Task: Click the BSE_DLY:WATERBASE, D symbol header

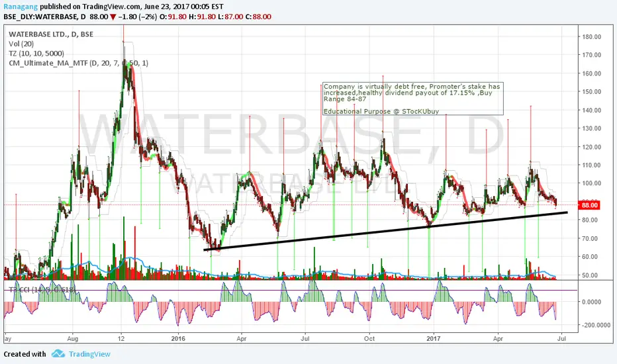Action: point(45,17)
